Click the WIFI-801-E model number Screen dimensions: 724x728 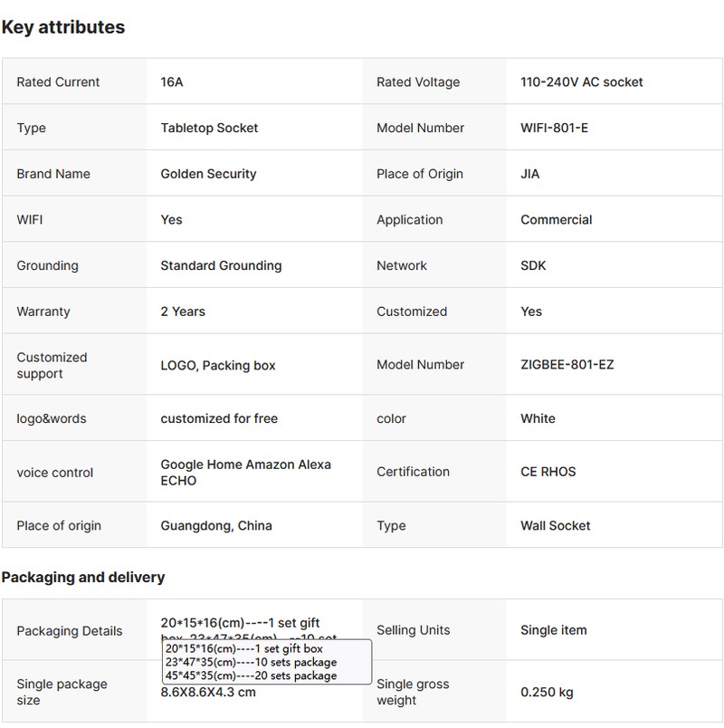pyautogui.click(x=554, y=128)
